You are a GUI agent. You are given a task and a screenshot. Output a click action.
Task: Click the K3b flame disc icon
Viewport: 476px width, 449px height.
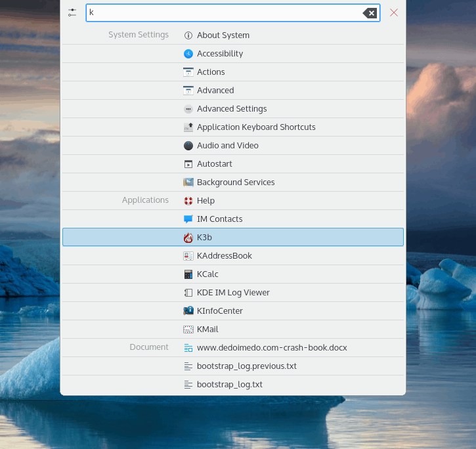(x=188, y=238)
